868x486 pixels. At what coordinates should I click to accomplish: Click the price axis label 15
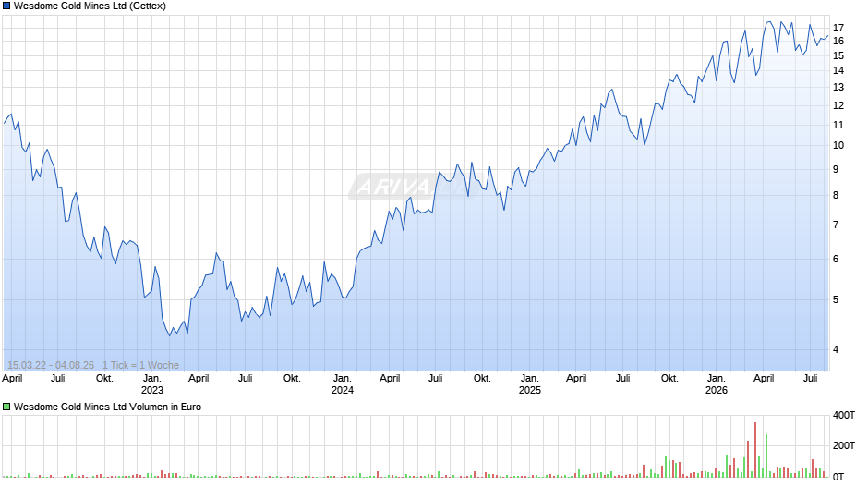coord(838,56)
